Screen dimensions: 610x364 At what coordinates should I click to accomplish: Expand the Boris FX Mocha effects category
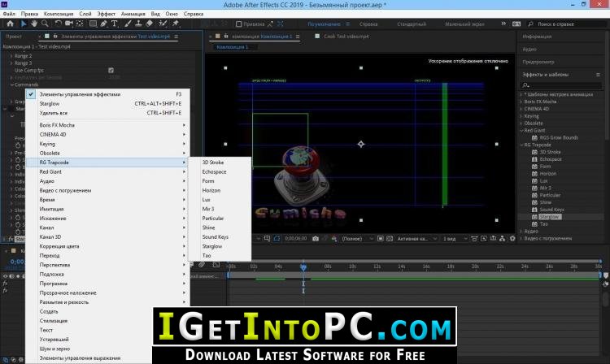(521, 102)
